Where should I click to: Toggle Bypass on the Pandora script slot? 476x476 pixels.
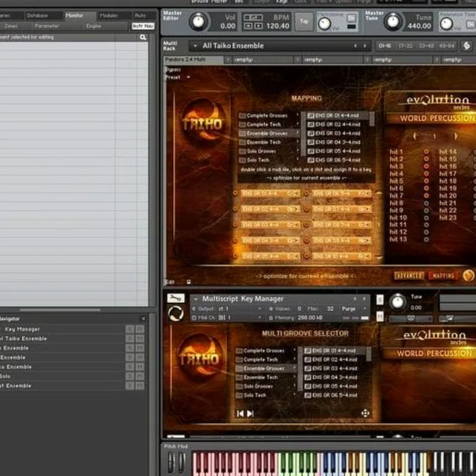point(173,69)
